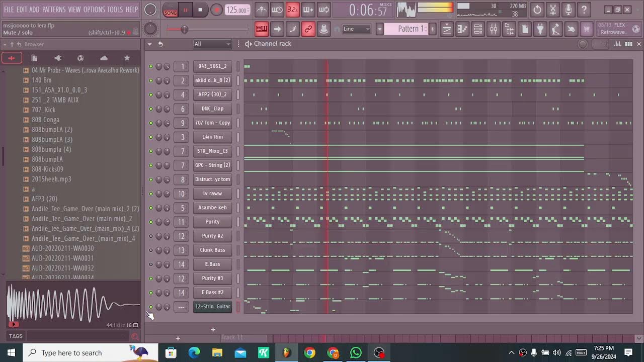Click the link/multilink controllers icon
This screenshot has height=362, width=644.
click(x=308, y=29)
